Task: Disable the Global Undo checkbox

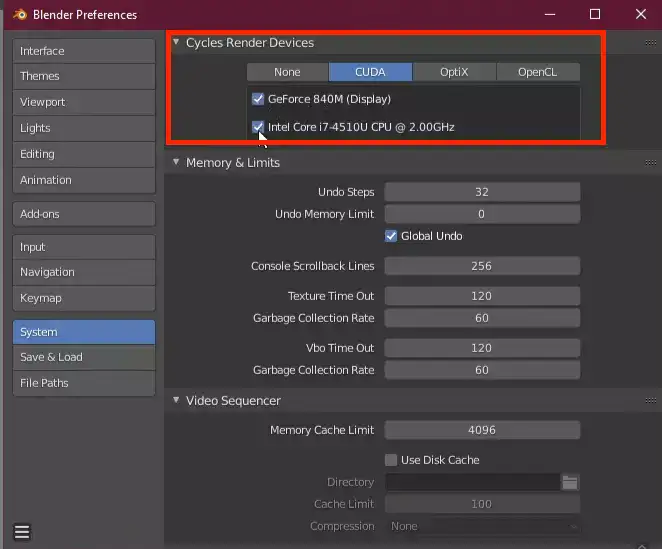Action: pos(391,236)
